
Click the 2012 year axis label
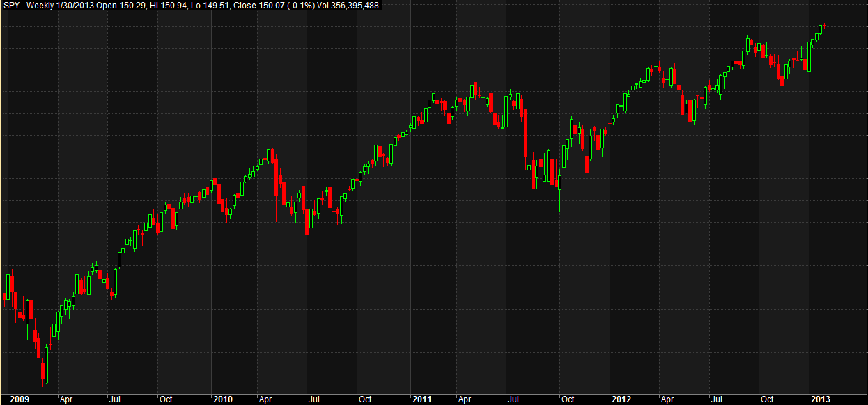621,399
